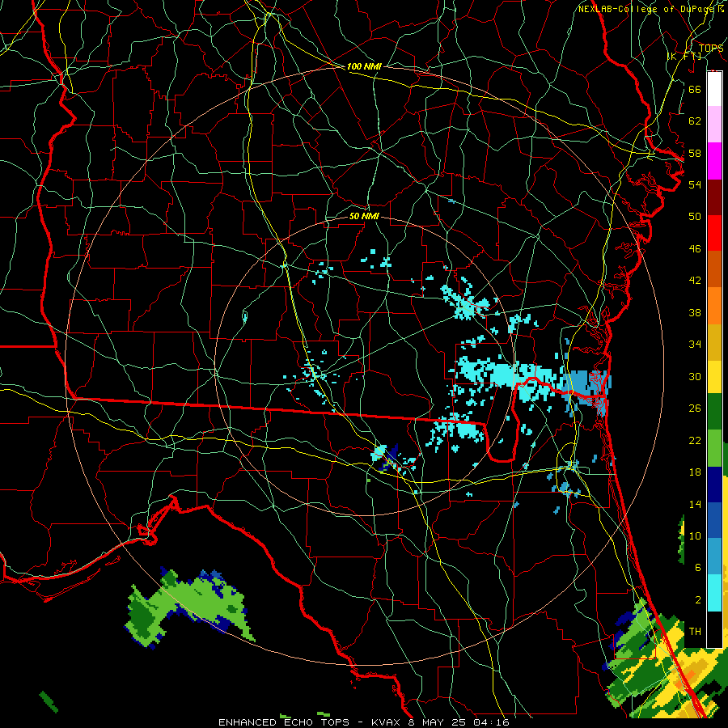Click the legend value "50"
Viewport: 728px width, 728px height.
(695, 216)
